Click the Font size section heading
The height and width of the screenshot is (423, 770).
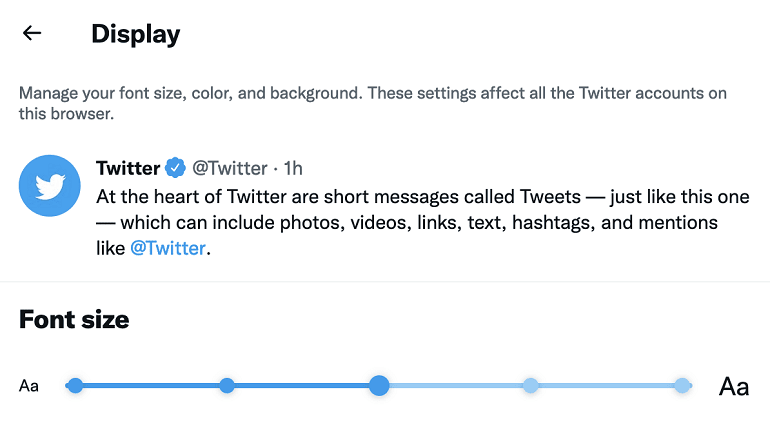click(74, 319)
